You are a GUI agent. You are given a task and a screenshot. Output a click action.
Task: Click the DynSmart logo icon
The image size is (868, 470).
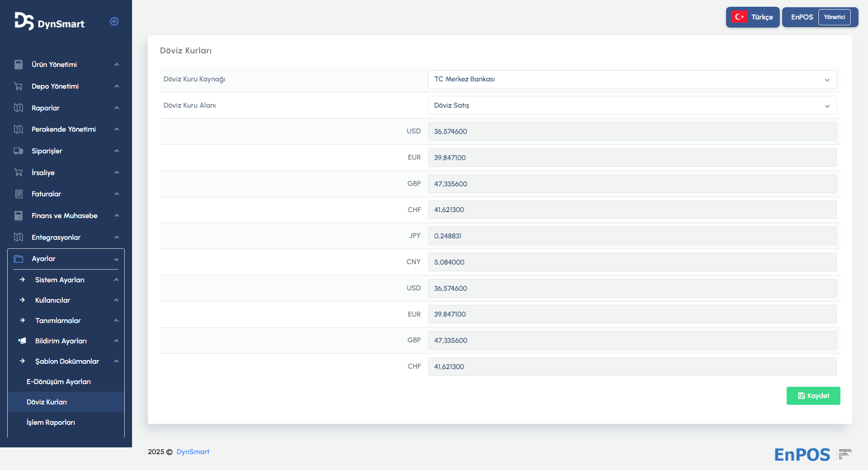(24, 21)
